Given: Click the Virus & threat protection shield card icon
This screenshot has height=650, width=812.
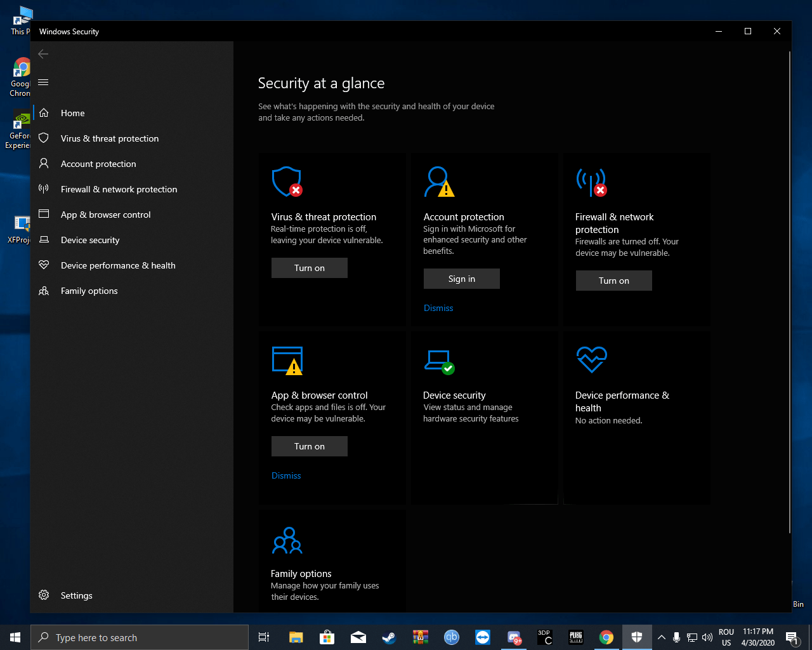Looking at the screenshot, I should point(287,182).
